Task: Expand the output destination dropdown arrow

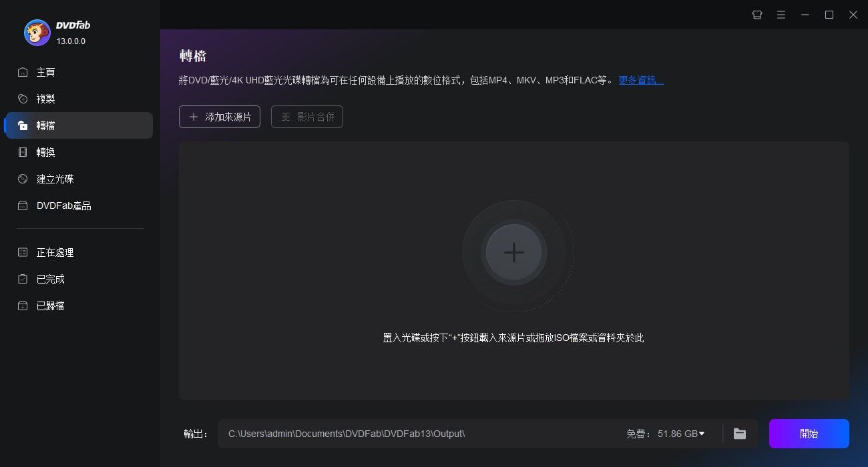Action: coord(702,434)
